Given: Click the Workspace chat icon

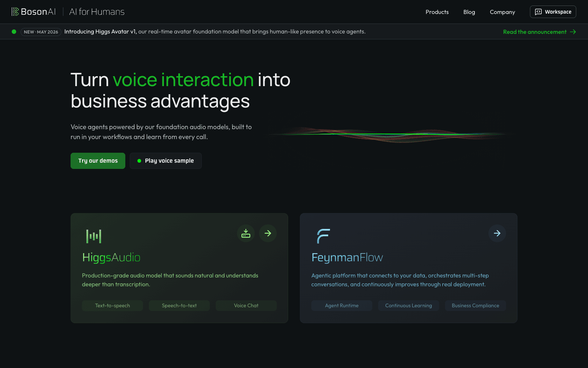Looking at the screenshot, I should [538, 12].
